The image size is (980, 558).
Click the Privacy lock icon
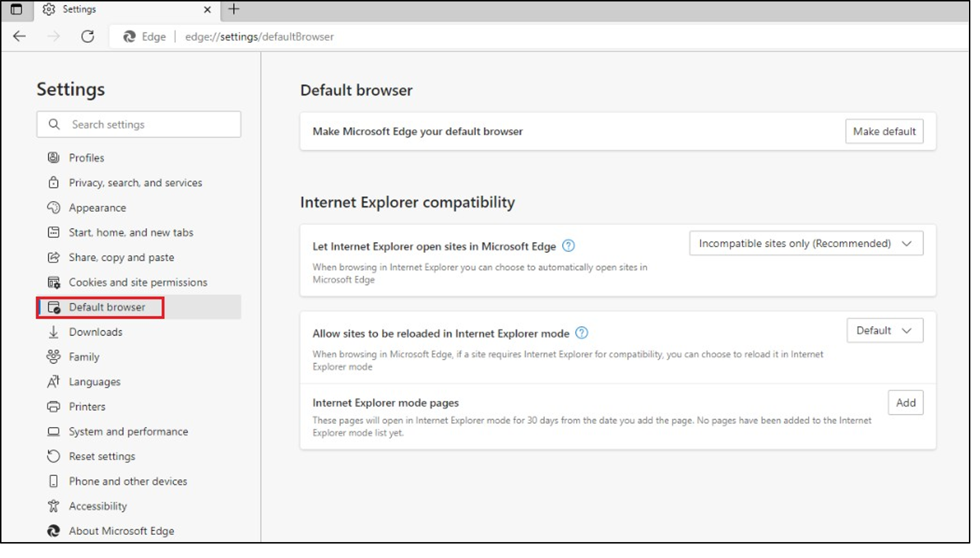click(53, 183)
